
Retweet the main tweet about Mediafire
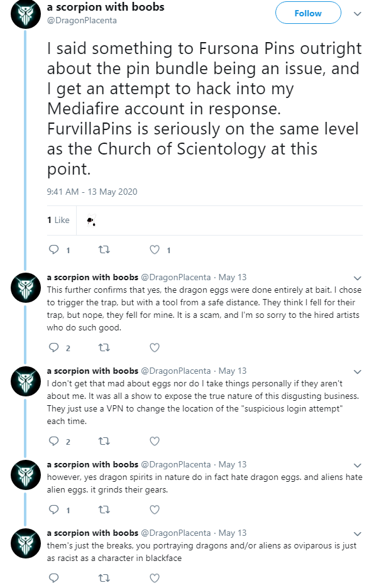104,249
